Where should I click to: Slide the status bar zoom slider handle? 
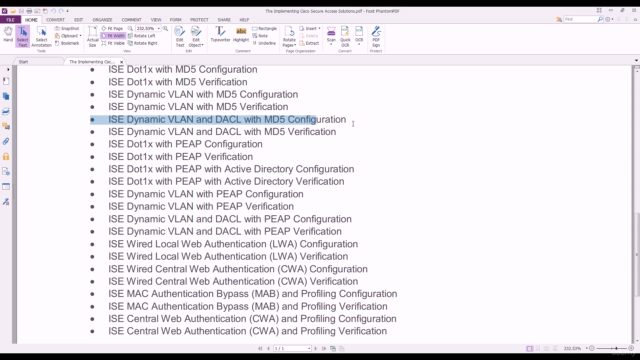pyautogui.click(x=617, y=349)
